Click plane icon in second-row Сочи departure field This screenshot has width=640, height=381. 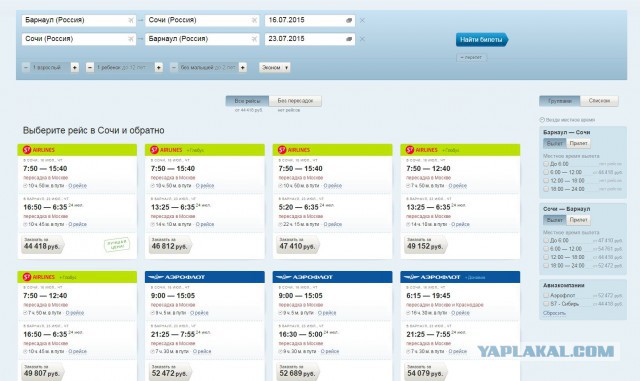point(131,39)
